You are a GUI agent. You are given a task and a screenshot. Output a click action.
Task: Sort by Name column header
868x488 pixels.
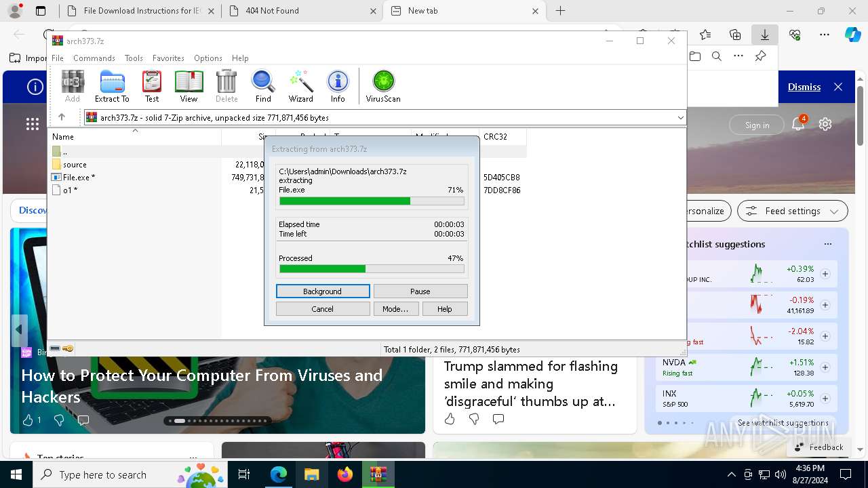click(x=136, y=136)
